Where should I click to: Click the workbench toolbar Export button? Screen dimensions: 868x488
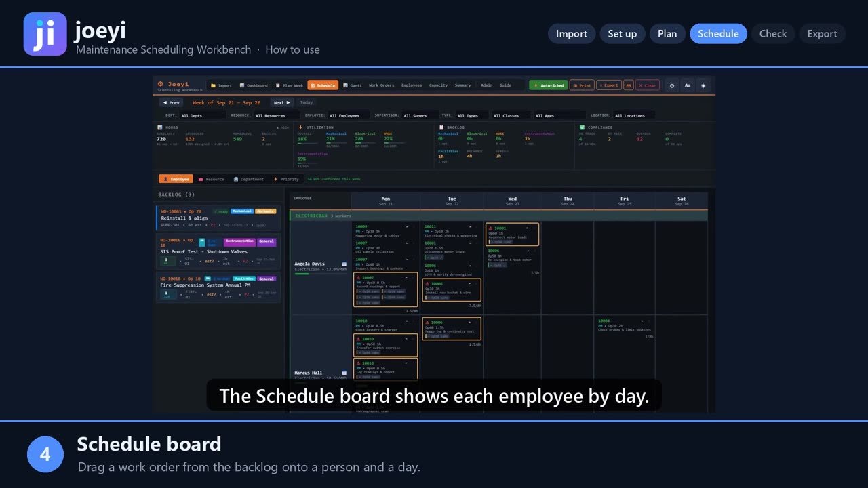(608, 85)
